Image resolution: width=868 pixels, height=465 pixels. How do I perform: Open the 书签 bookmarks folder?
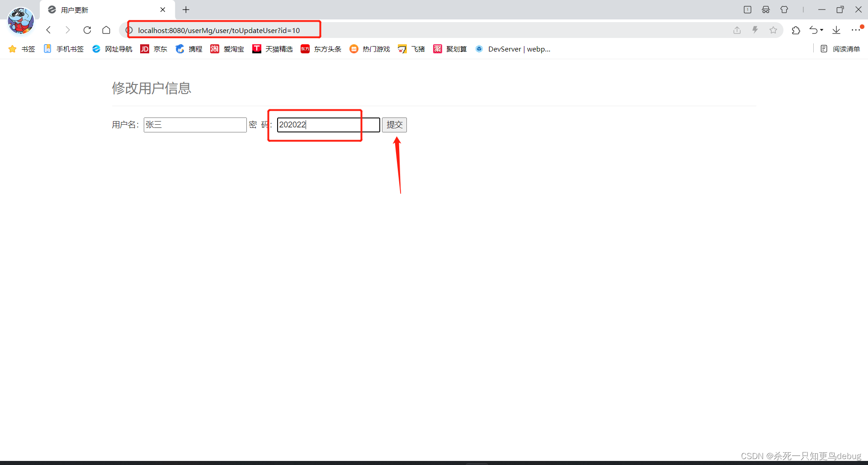tap(22, 49)
